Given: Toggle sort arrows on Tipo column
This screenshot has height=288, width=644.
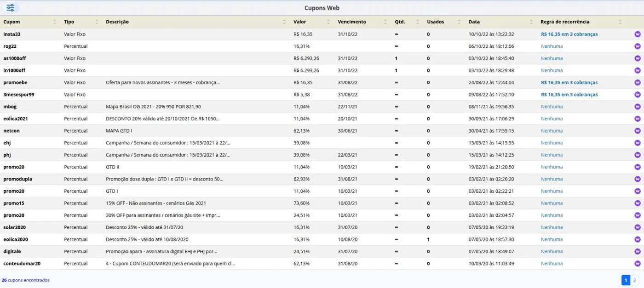Looking at the screenshot, I should [x=97, y=22].
